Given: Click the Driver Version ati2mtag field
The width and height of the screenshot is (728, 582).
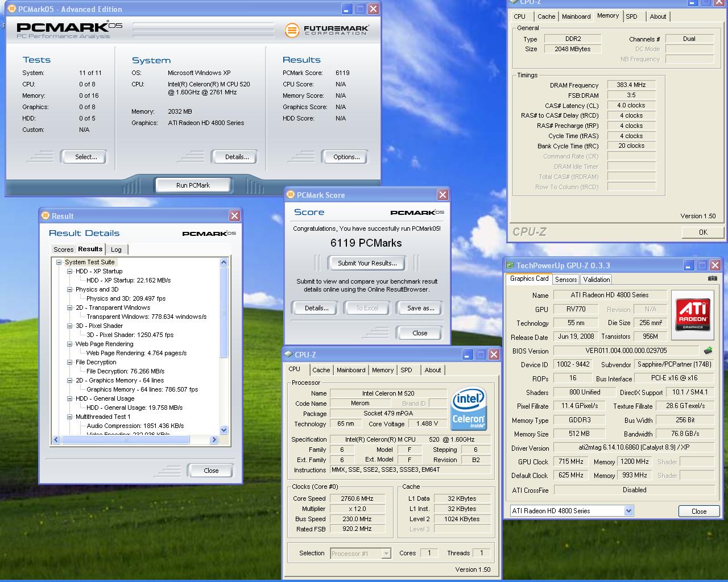Looking at the screenshot, I should (x=634, y=447).
